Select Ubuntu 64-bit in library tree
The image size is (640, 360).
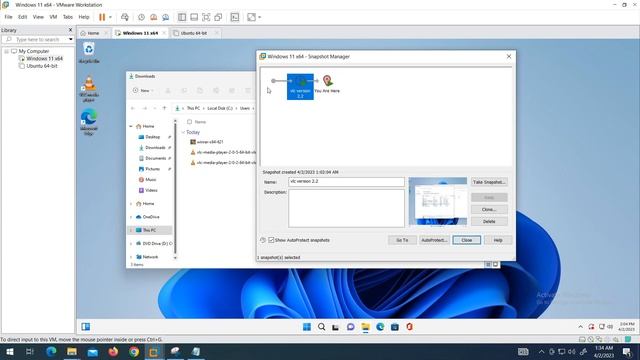(x=42, y=66)
